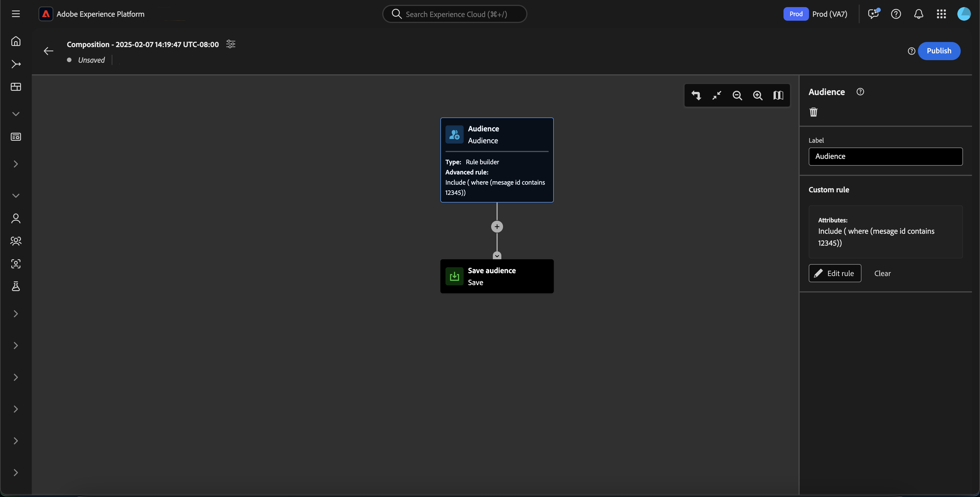980x497 pixels.
Task: Click the zoom out magnifier on the canvas toolbar
Action: coord(737,96)
